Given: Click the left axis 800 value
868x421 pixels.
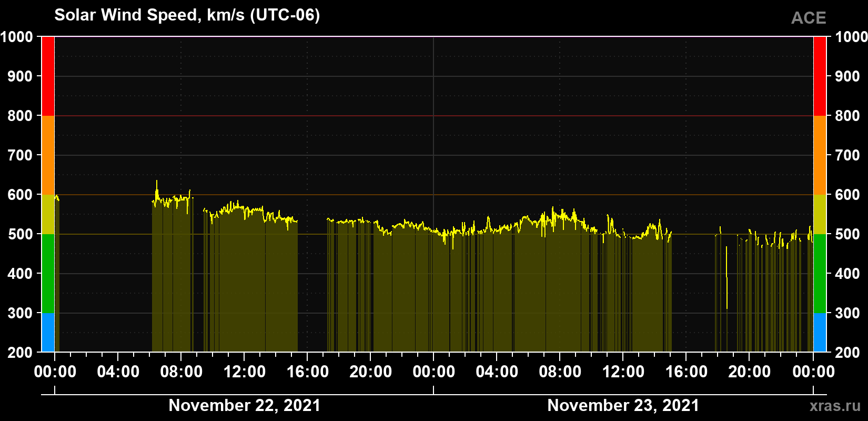Looking at the screenshot, I should click(21, 116).
